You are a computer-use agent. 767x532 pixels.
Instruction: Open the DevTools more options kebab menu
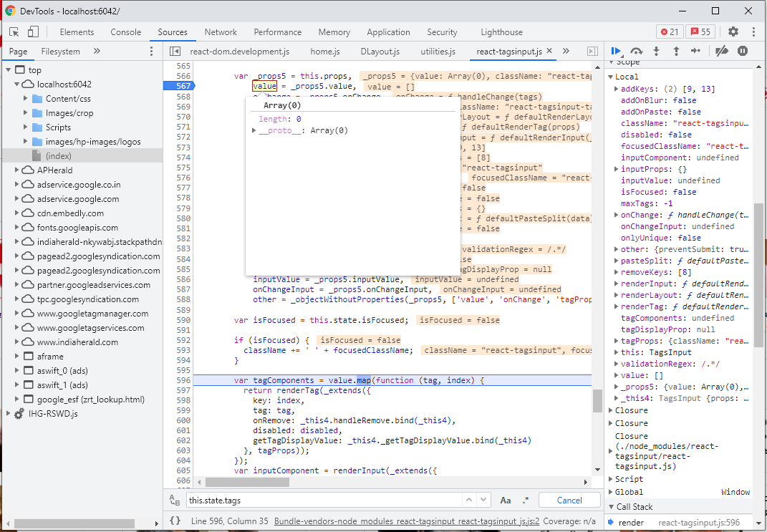(753, 32)
